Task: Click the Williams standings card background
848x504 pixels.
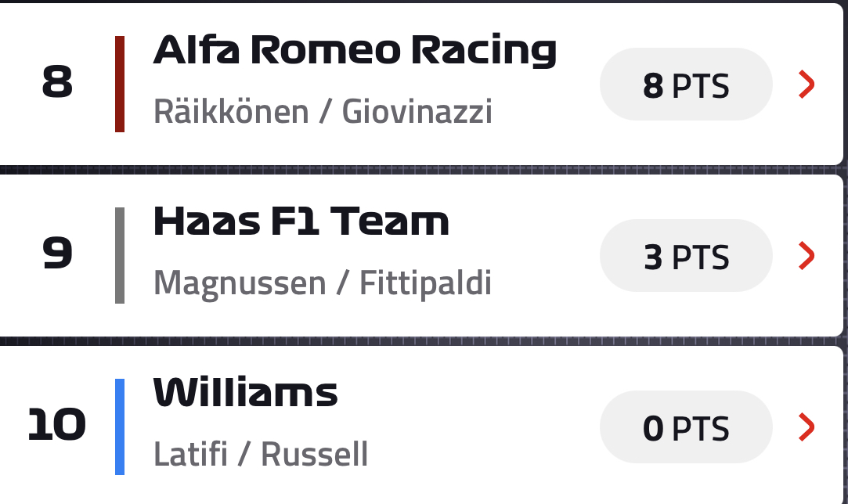Action: click(421, 425)
